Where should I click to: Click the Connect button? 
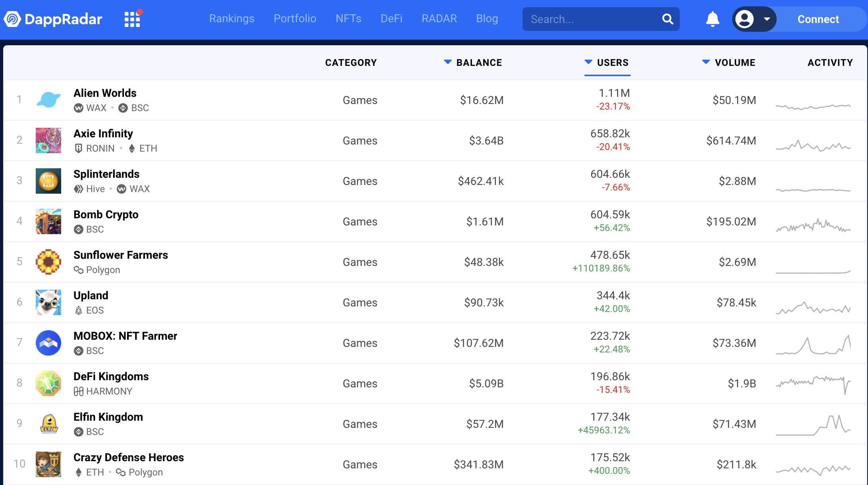click(818, 19)
